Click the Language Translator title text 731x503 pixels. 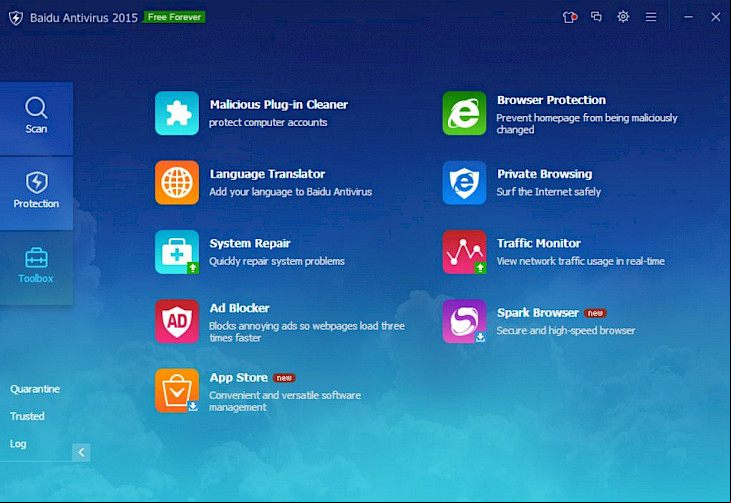(x=267, y=174)
